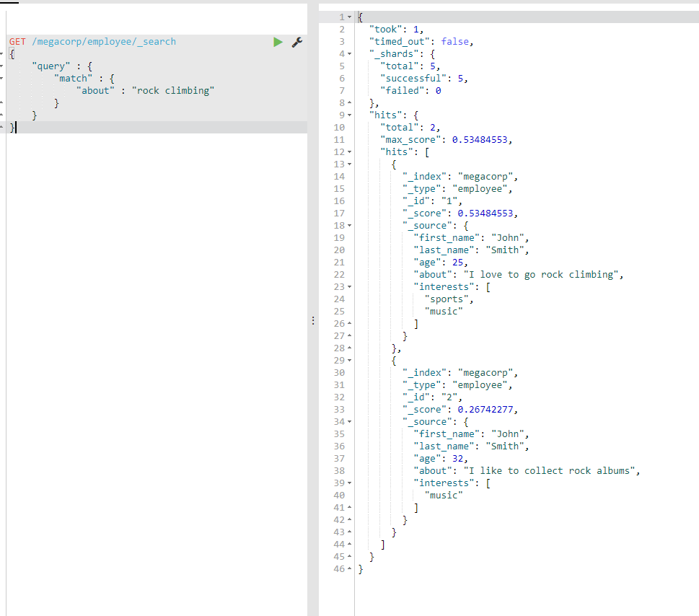The height and width of the screenshot is (616, 699).
Task: Collapse the "interests" array at line 39
Action: (x=349, y=483)
